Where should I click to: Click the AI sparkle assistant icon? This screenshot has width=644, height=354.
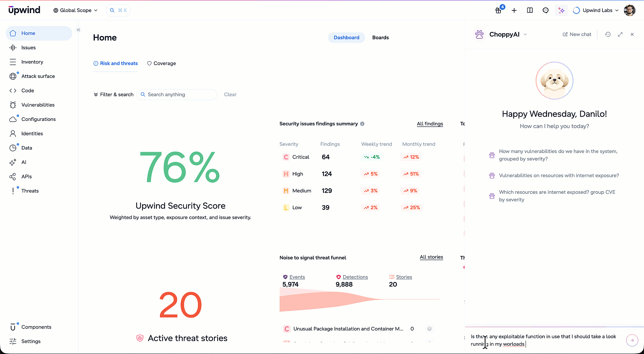click(x=561, y=10)
